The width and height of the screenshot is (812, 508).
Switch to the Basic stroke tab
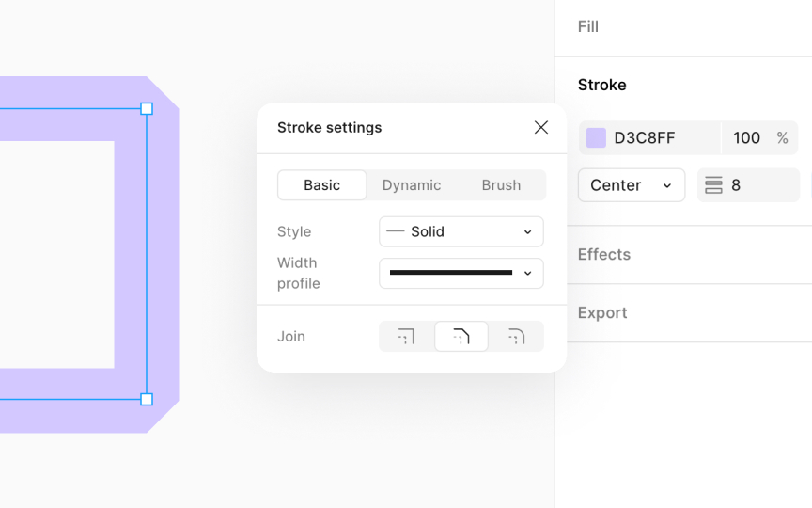[321, 185]
